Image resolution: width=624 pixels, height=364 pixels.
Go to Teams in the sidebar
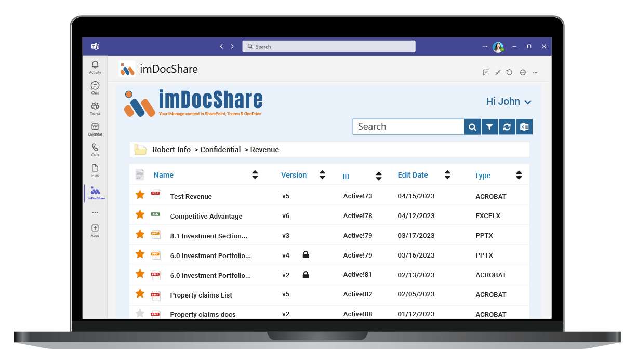(x=95, y=109)
